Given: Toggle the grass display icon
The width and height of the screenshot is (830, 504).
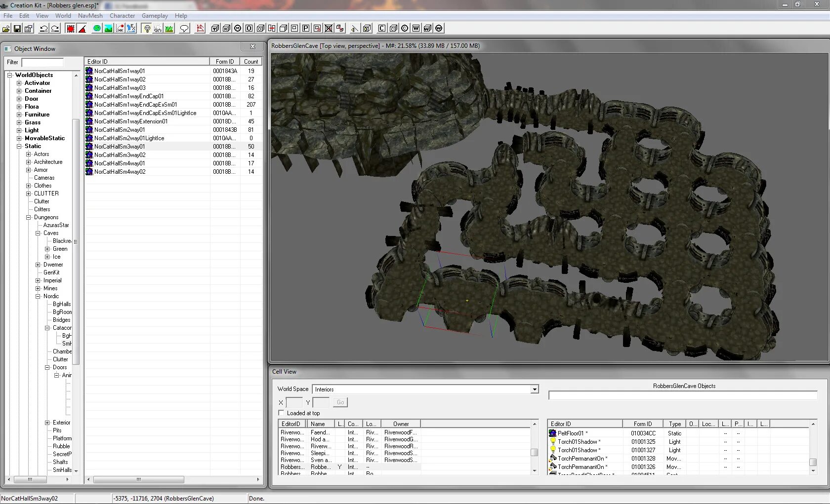Looking at the screenshot, I should pos(169,29).
